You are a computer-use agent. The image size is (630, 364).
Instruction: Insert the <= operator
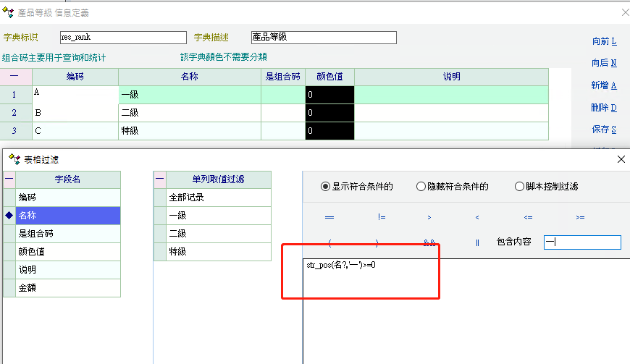528,217
